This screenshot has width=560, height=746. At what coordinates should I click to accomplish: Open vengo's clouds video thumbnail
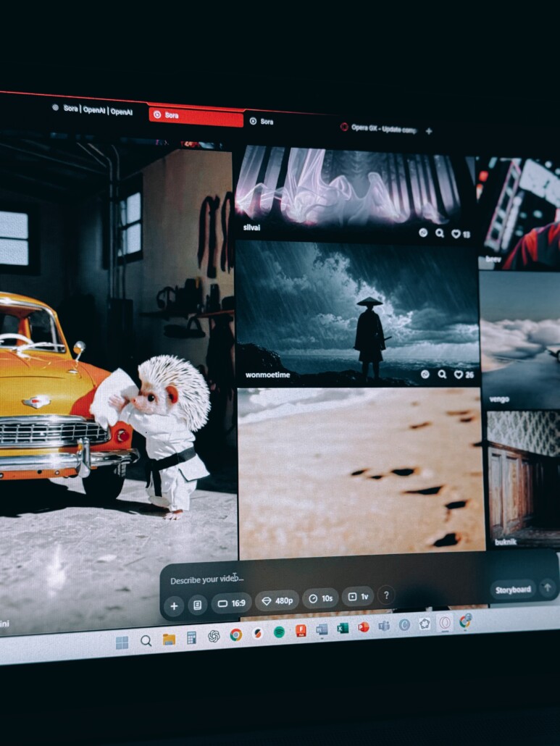[520, 340]
